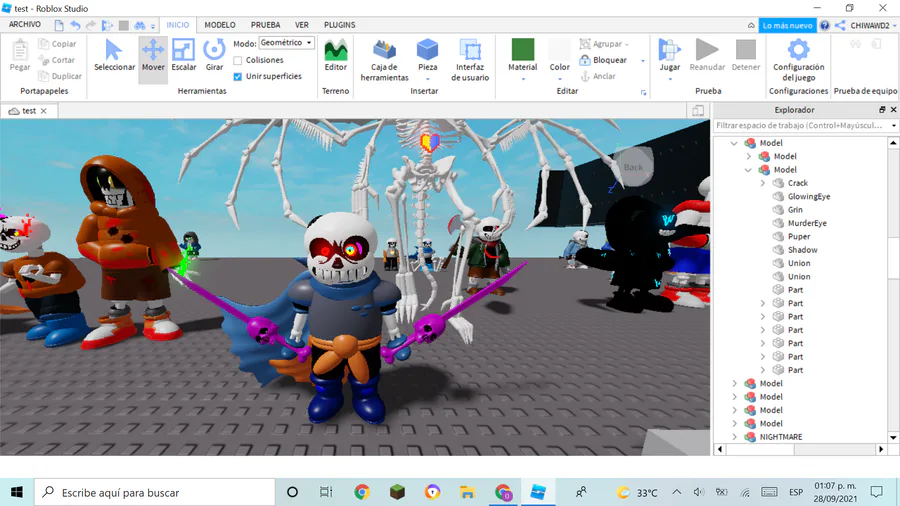Select the Puper item in explorer
The height and width of the screenshot is (506, 900).
(x=799, y=236)
